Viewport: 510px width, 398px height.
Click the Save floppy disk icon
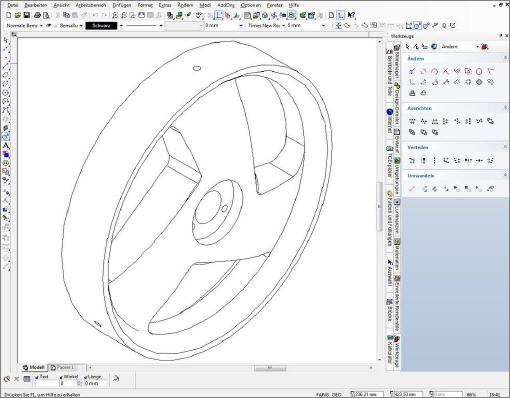pos(27,15)
